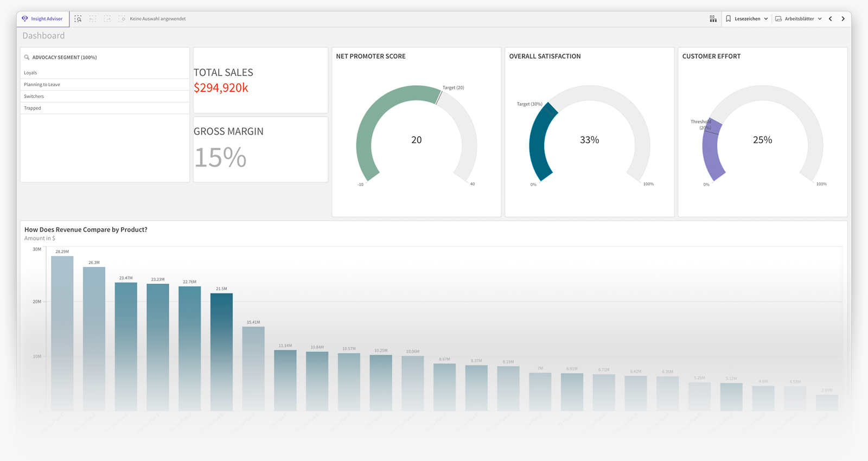Expand the Arbeitsblätter dropdown
Screen dimensions: 868x461
point(798,19)
